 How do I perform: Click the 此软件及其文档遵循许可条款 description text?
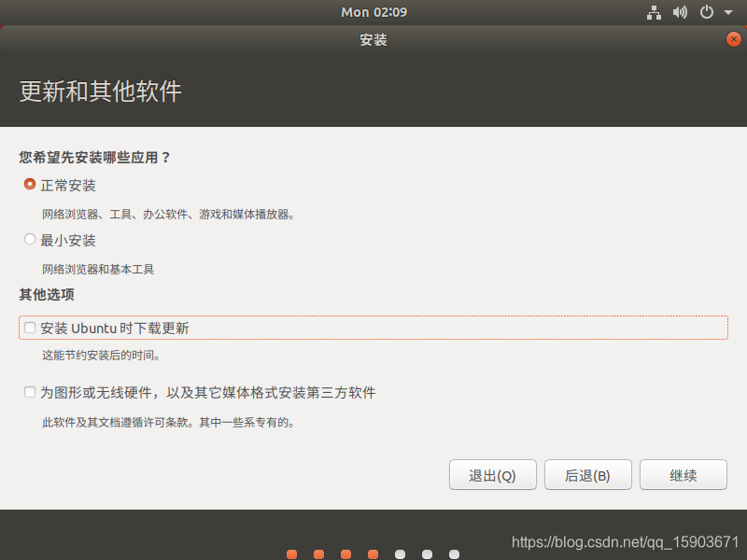[x=168, y=423]
